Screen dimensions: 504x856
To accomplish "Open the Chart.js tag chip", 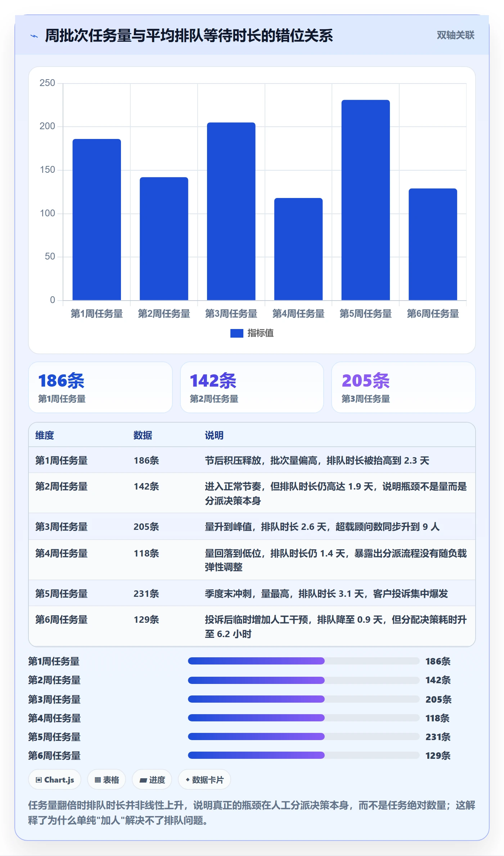I will tap(55, 780).
